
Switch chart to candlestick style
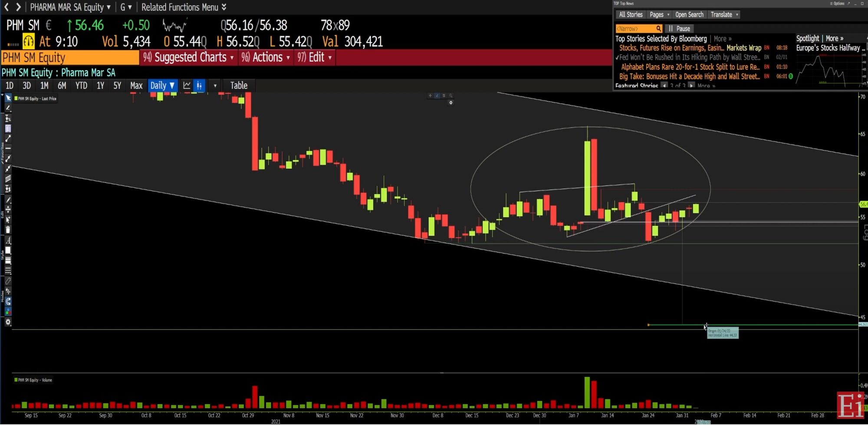[199, 85]
